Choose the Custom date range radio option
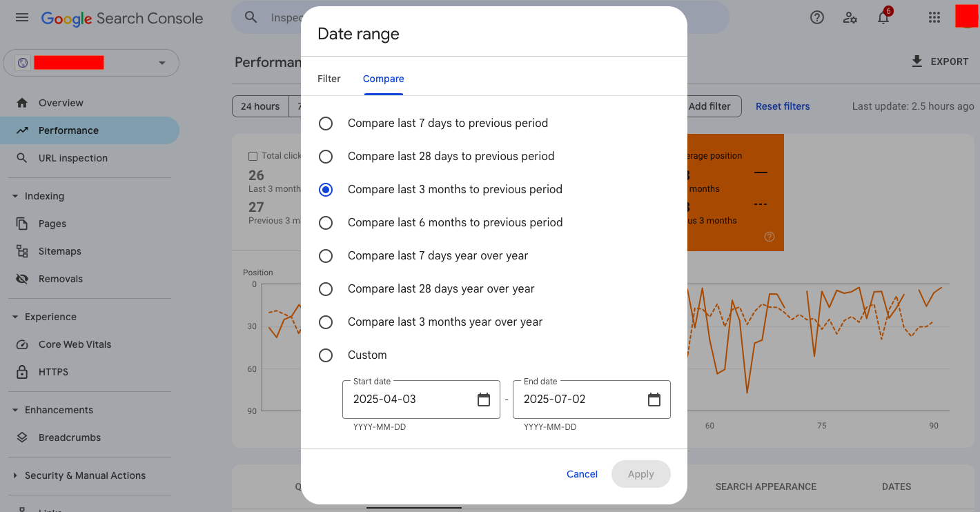980x512 pixels. 326,355
